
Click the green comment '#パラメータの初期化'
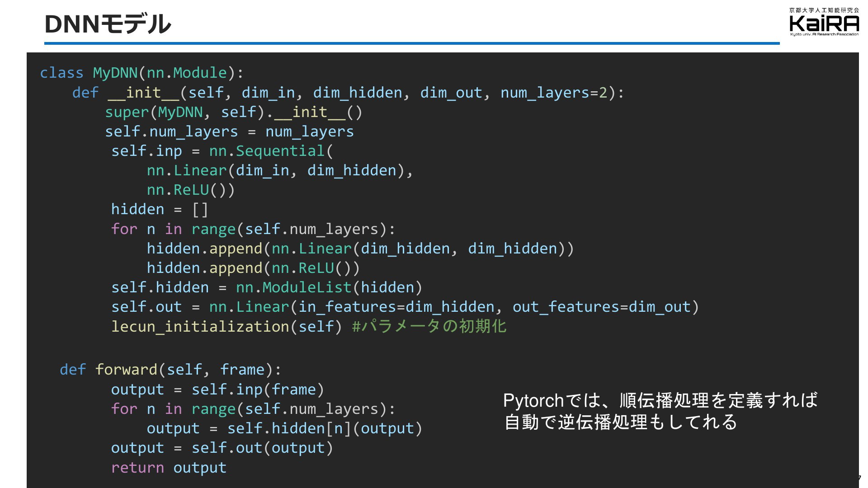[x=429, y=326]
